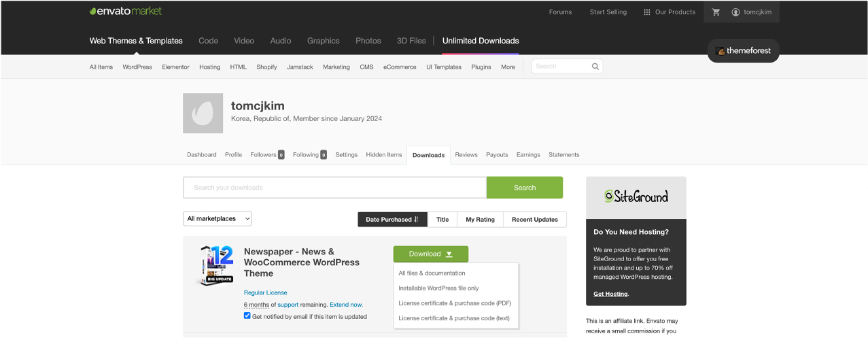Image resolution: width=868 pixels, height=338 pixels.
Task: Open the shopping cart icon
Action: point(716,12)
